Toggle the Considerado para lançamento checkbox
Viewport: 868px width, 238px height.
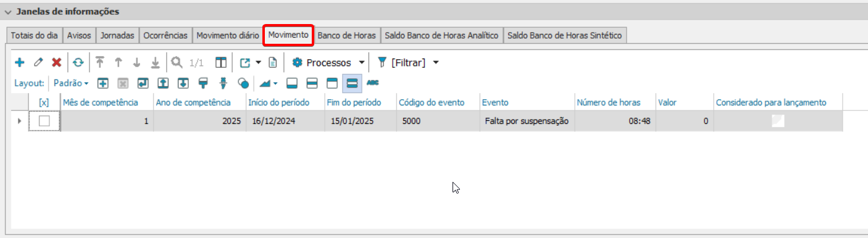pos(778,121)
